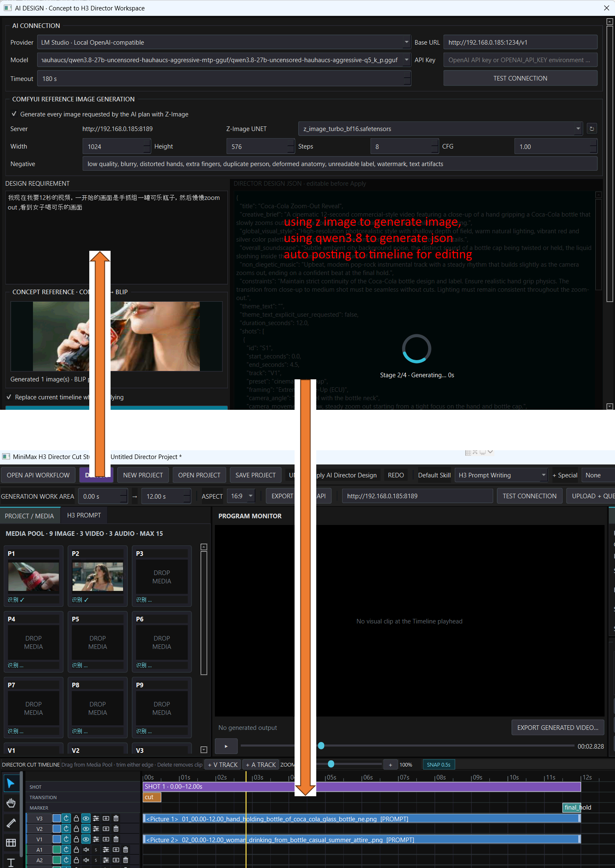The height and width of the screenshot is (868, 615).
Task: Toggle visibility eye on V3 track
Action: 86,818
